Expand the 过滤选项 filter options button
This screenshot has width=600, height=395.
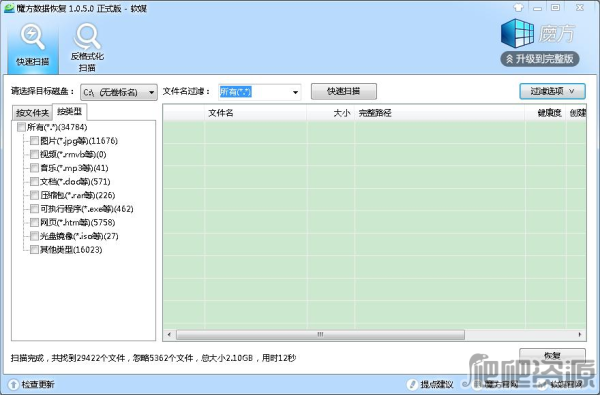pyautogui.click(x=552, y=91)
